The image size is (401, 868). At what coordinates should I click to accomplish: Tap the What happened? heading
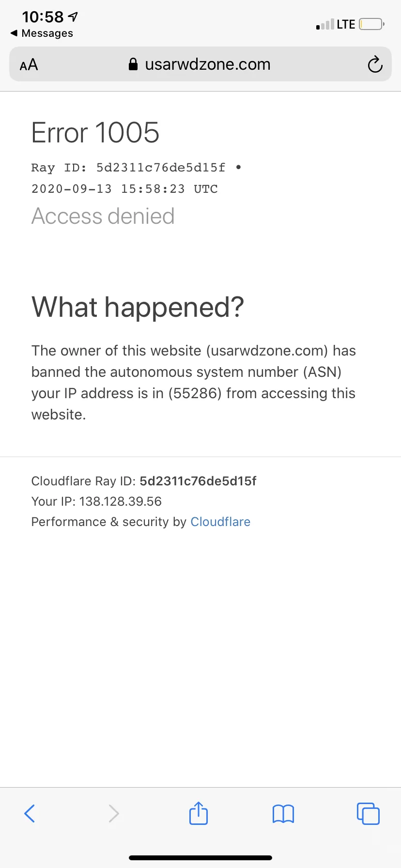[138, 307]
